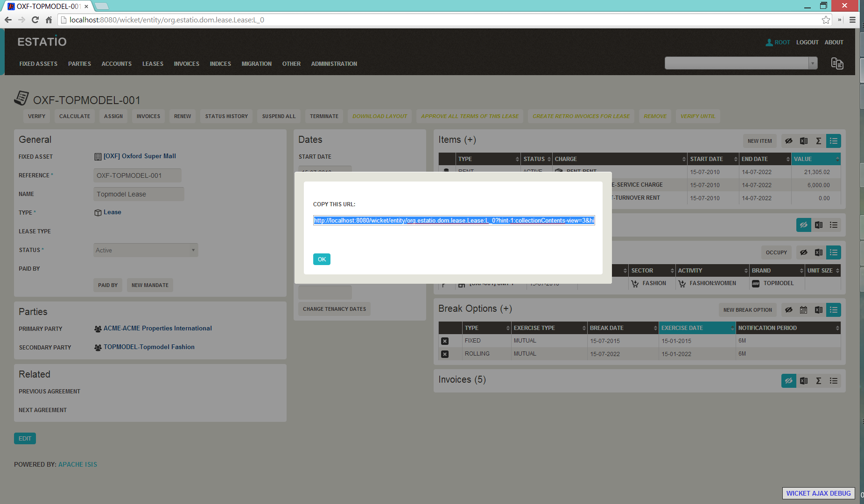
Task: Open calendar view for Break Options
Action: pos(803,310)
